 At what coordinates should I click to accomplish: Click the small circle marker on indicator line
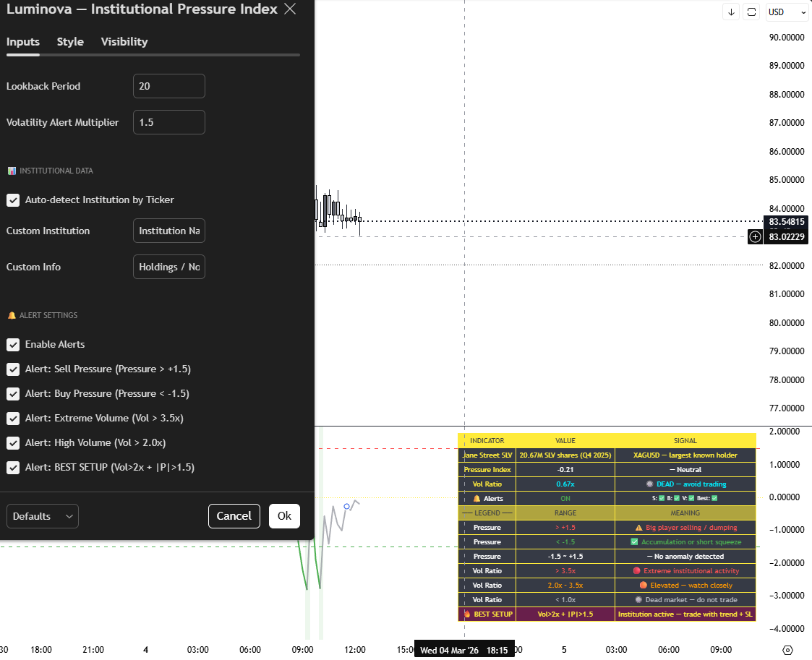pyautogui.click(x=347, y=506)
